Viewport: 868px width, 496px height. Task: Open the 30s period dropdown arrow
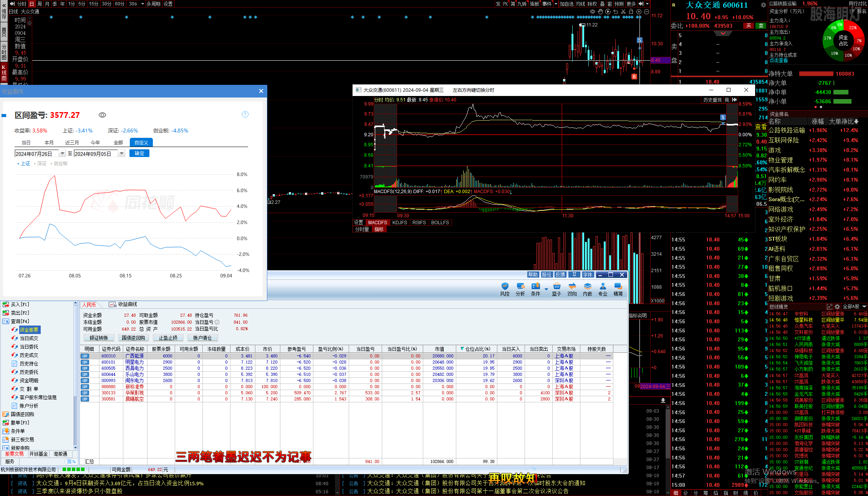pyautogui.click(x=142, y=4)
